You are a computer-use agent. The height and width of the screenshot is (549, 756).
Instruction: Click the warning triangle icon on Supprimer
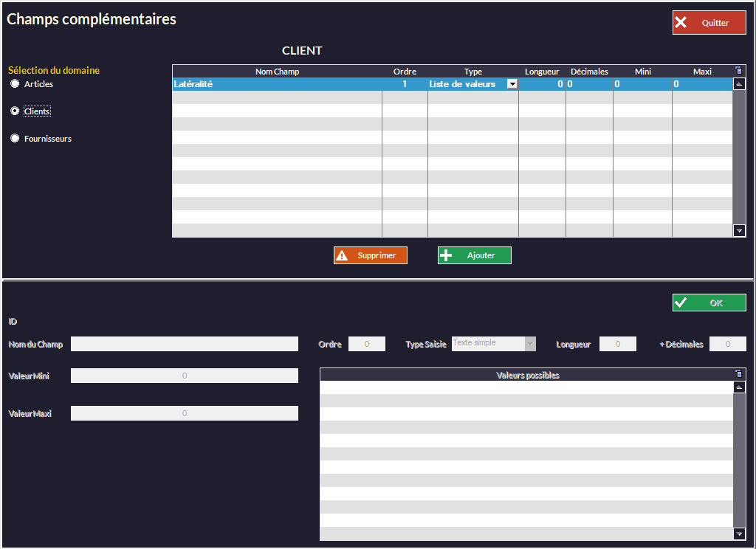(342, 255)
